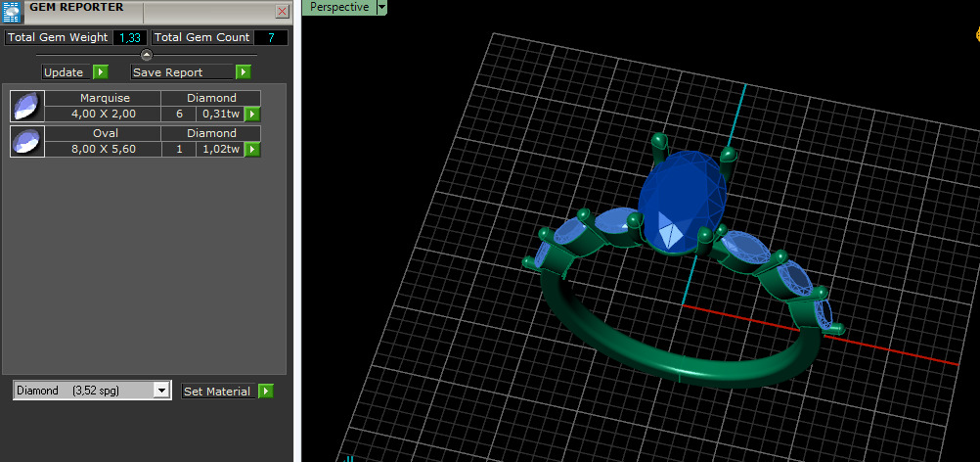Open the Diamond material dropdown
Screen dimensions: 980x462
[x=92, y=391]
